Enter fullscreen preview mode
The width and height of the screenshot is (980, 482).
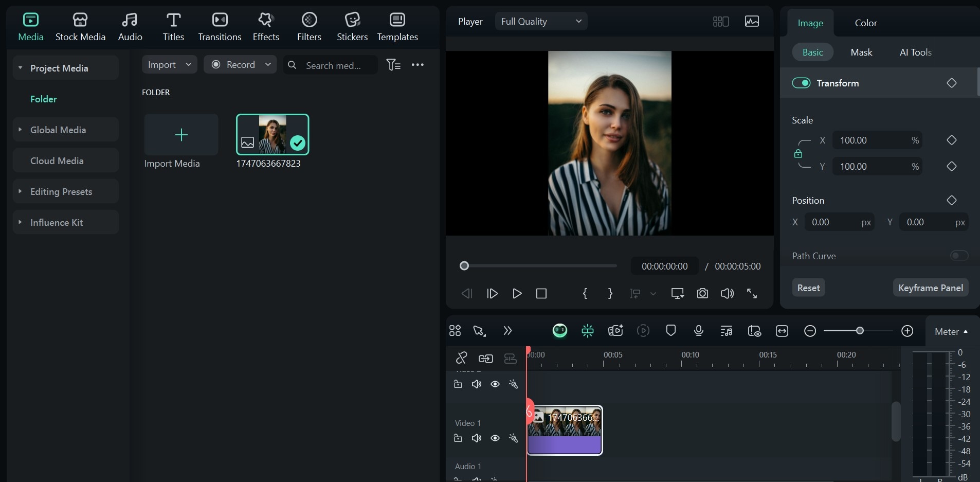752,294
